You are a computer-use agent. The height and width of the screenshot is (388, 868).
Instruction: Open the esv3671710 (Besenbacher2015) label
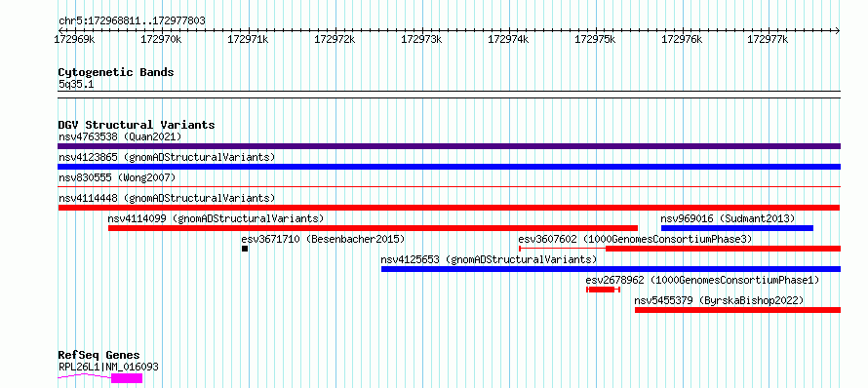pos(323,239)
